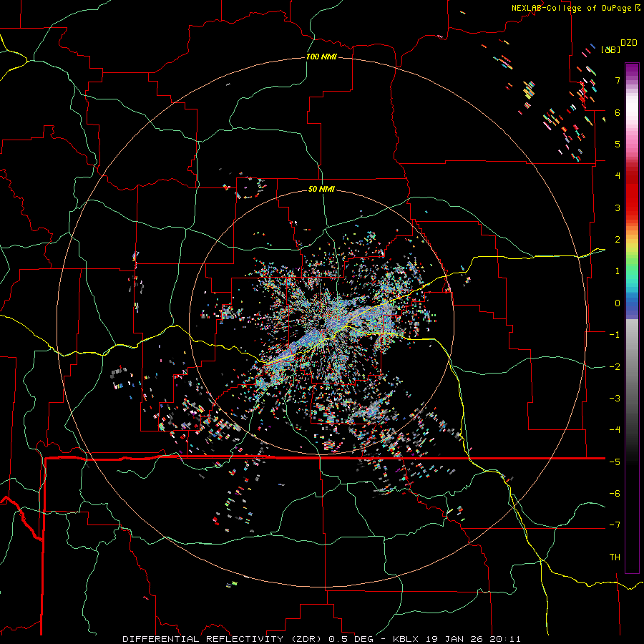
Task: Select the 100 NMI range ring label
Action: [321, 57]
